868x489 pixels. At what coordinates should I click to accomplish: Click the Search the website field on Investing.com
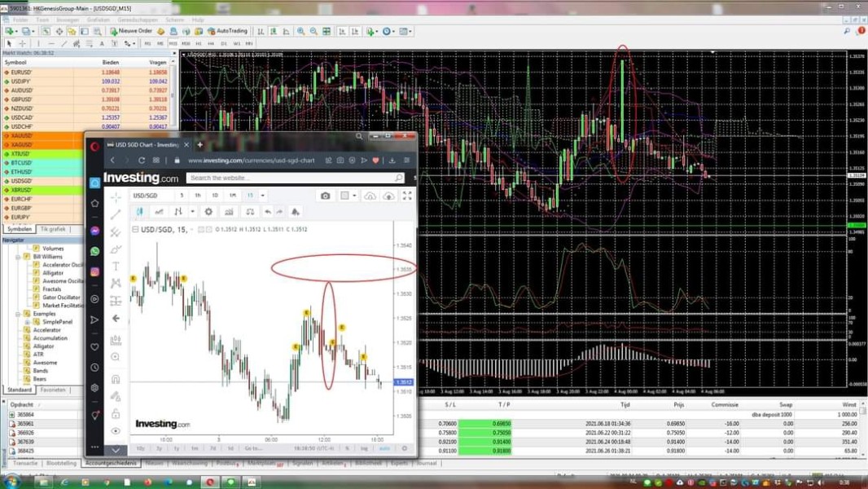click(296, 178)
